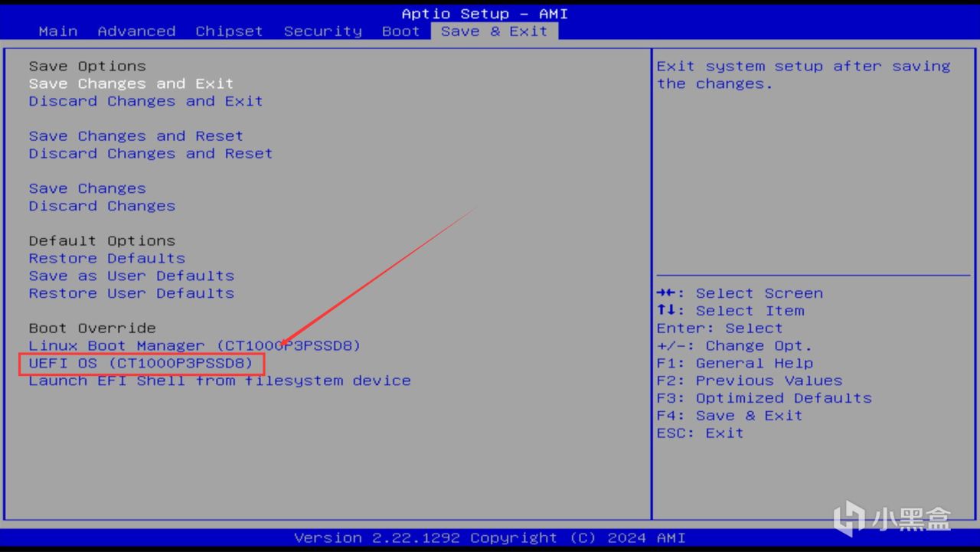Choose Save Changes and Exit
Screen dimensions: 980x552
[131, 83]
